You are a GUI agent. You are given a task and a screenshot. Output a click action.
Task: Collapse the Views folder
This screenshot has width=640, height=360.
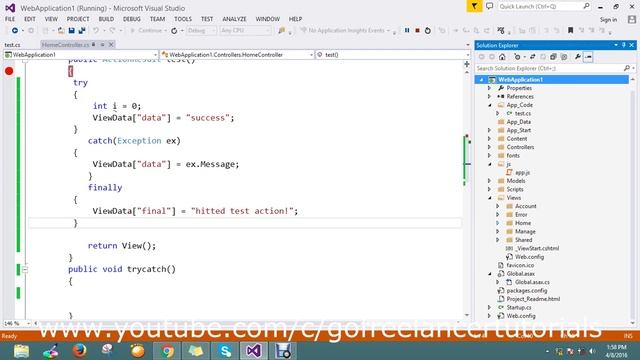(x=489, y=198)
